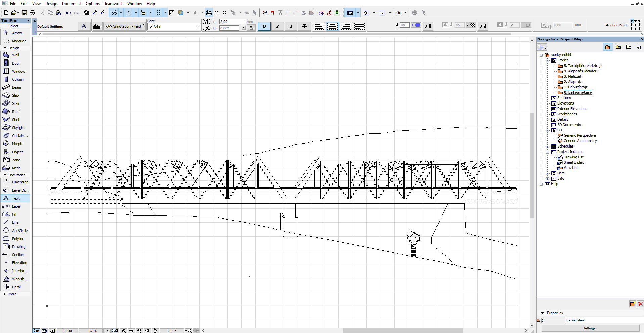644x333 pixels.
Task: Click the 1:100 scale button
Action: click(x=67, y=331)
